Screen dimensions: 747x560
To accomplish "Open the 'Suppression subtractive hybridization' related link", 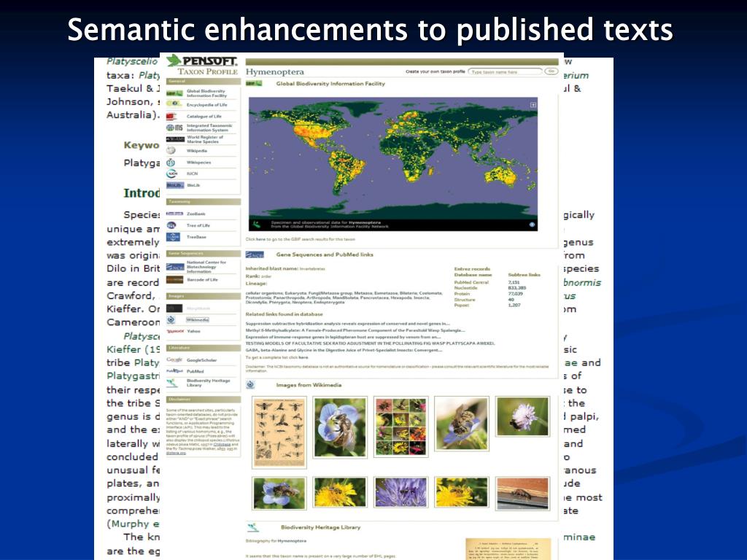I will (x=347, y=323).
